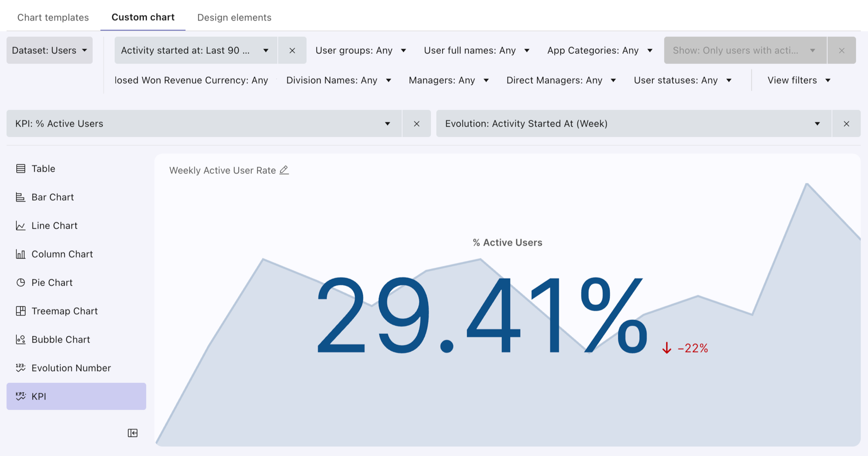The width and height of the screenshot is (868, 456).
Task: Go to the Design elements tab
Action: [x=234, y=17]
